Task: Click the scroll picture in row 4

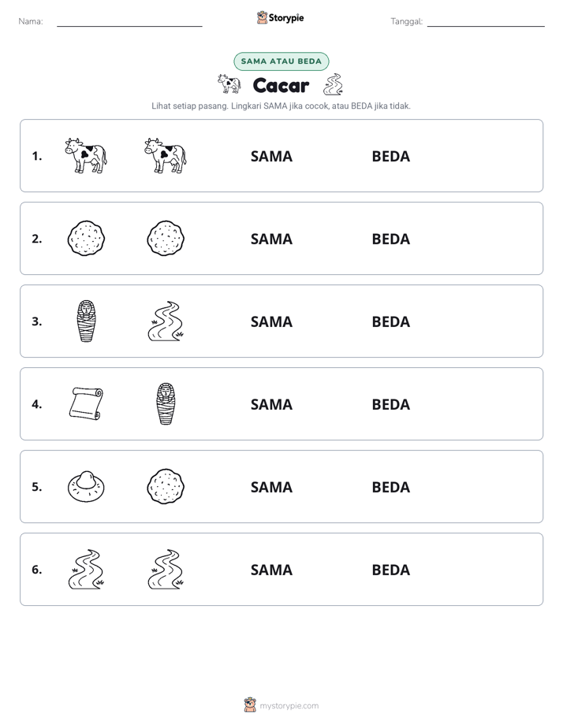Action: [x=86, y=403]
